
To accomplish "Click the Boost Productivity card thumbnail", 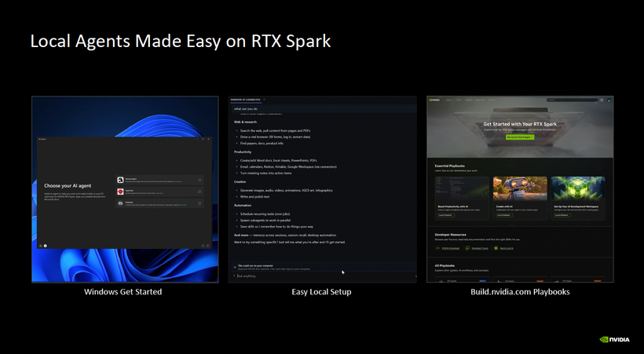I will [462, 188].
